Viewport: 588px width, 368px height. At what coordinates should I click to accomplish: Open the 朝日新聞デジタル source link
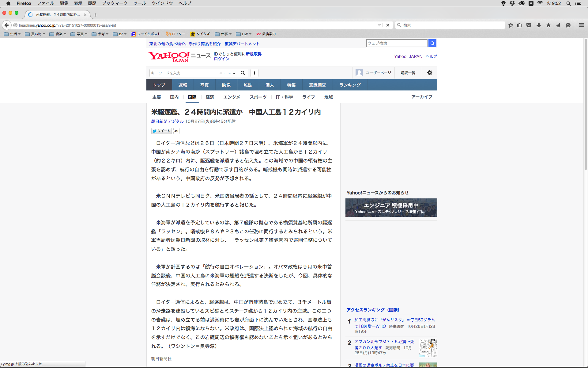coord(167,121)
